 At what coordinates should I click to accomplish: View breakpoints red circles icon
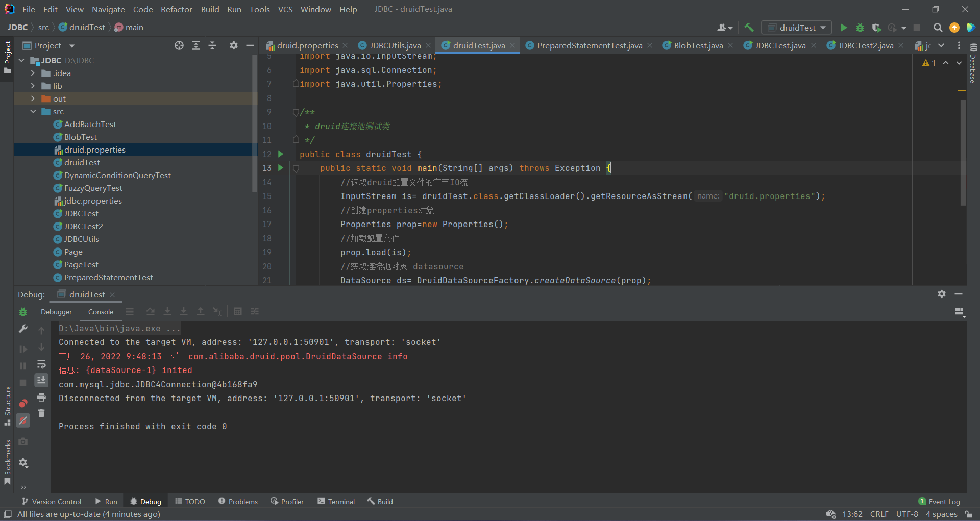pos(23,404)
